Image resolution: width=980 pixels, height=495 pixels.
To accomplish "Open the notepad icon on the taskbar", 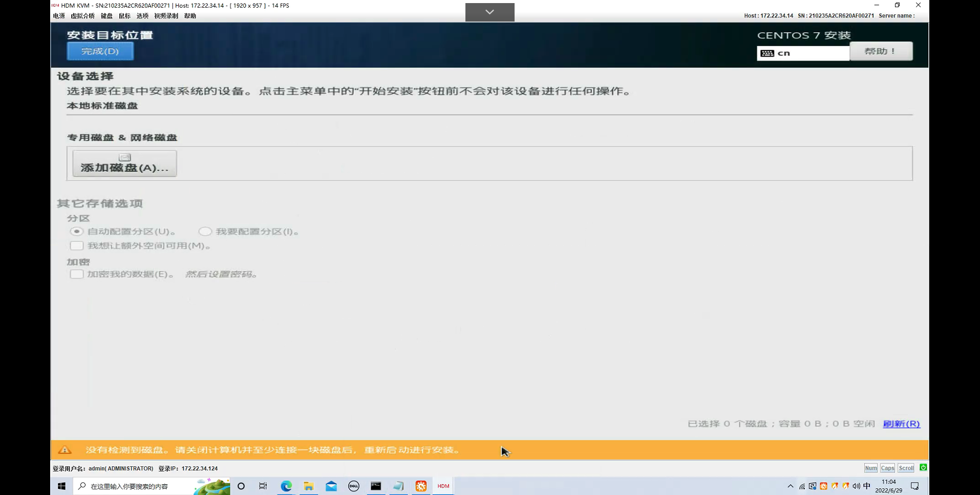I will click(399, 486).
